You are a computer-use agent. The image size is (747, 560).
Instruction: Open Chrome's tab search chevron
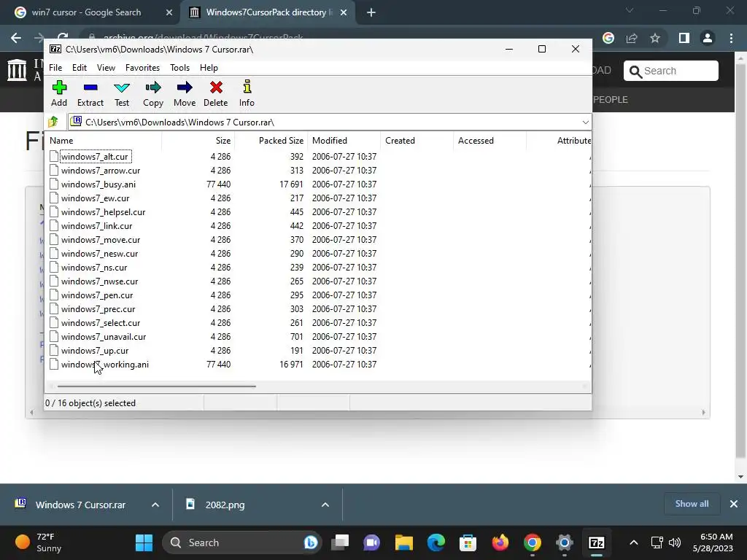click(x=630, y=10)
